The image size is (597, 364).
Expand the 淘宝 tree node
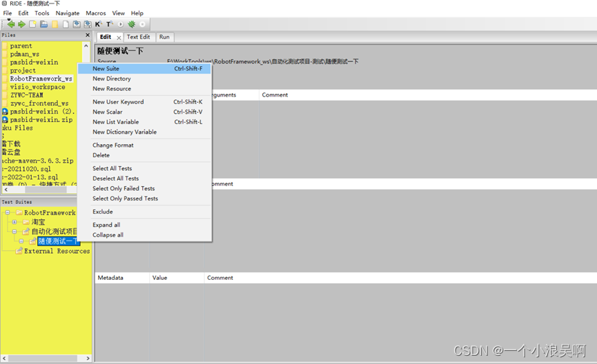pyautogui.click(x=14, y=222)
